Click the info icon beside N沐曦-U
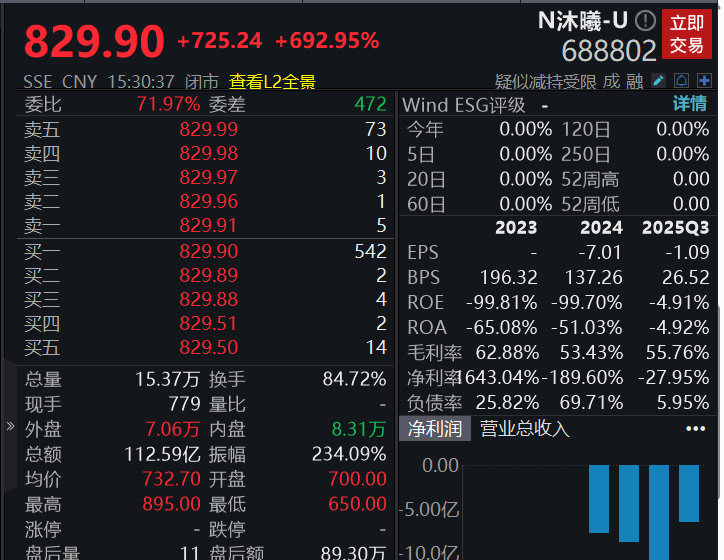The image size is (724, 560). click(x=646, y=20)
